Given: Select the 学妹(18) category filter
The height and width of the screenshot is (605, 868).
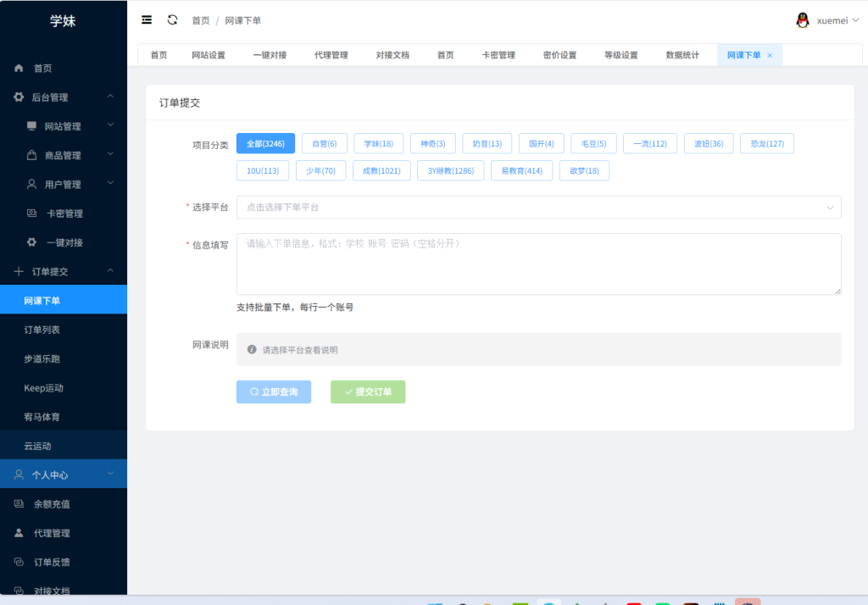Looking at the screenshot, I should tap(378, 143).
